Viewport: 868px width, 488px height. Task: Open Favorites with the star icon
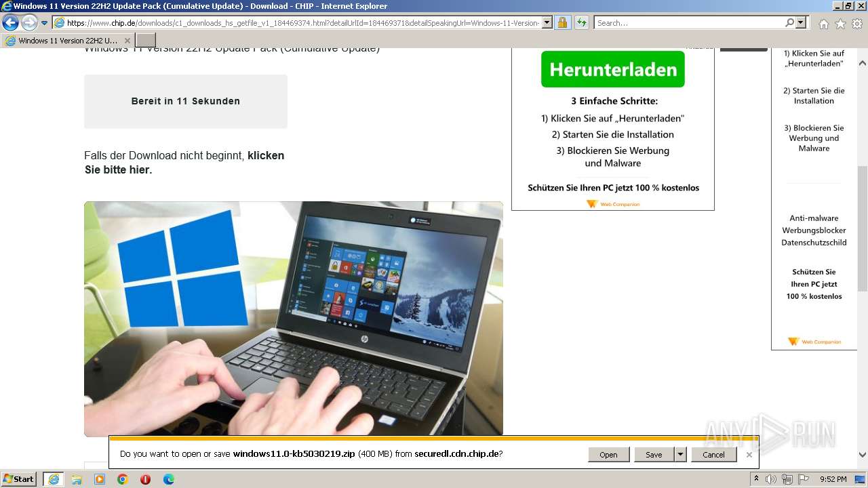[x=840, y=24]
